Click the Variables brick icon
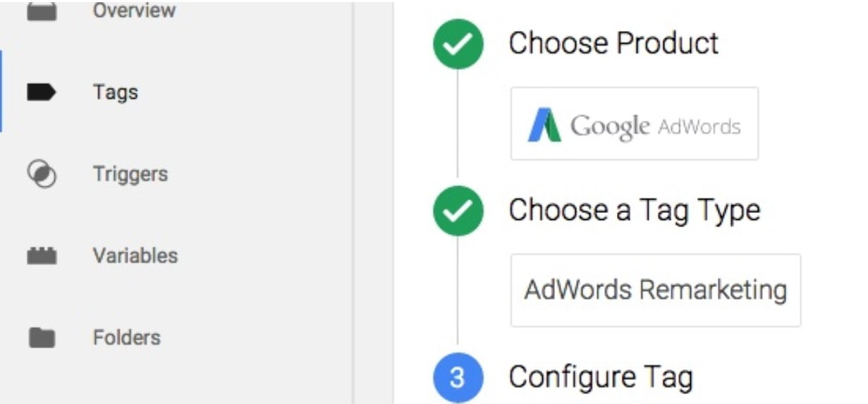This screenshot has height=404, width=868. tap(42, 256)
